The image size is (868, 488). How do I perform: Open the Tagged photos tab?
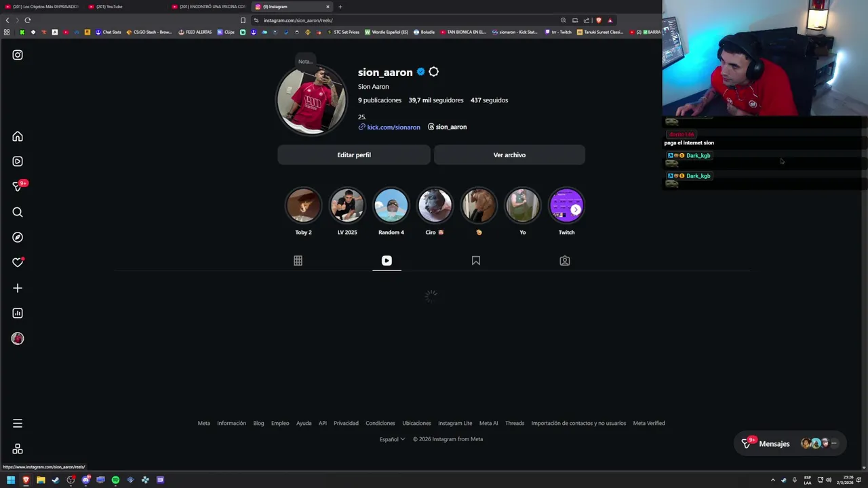pyautogui.click(x=565, y=260)
